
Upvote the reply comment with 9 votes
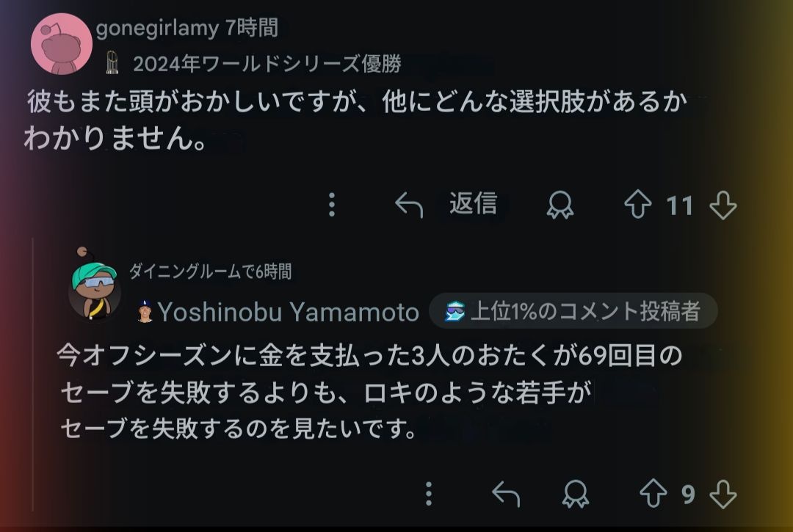coord(653,494)
